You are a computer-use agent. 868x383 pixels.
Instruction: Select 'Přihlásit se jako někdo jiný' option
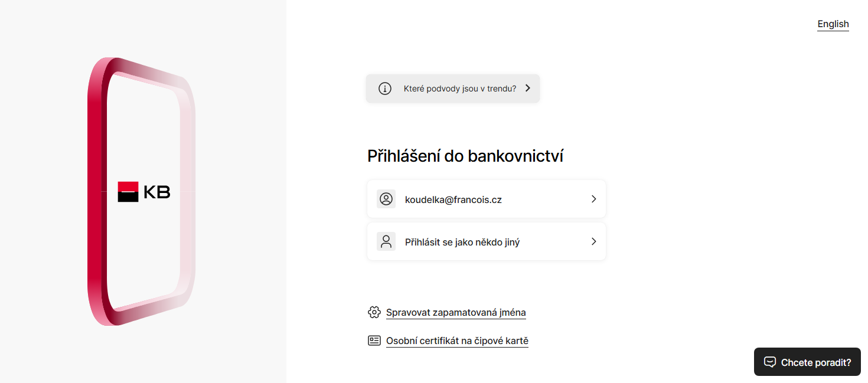tap(462, 242)
